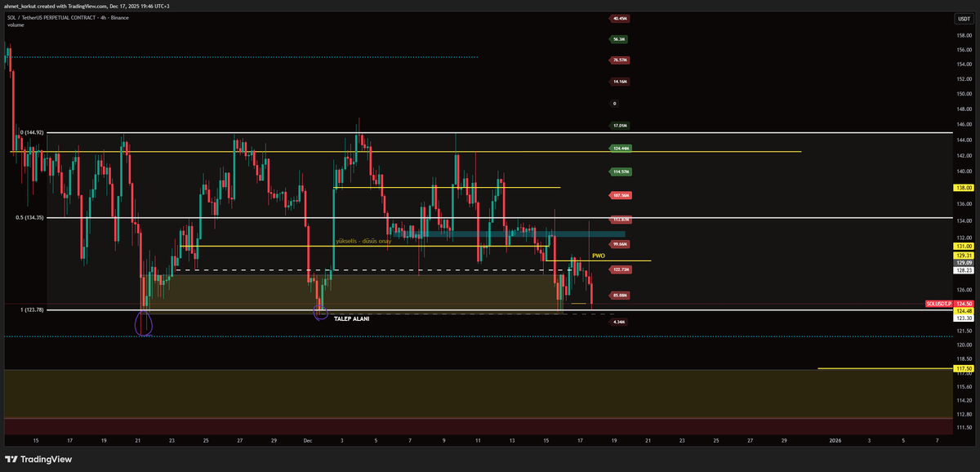
Task: Select the 122.73M volume profile label
Action: (621, 269)
